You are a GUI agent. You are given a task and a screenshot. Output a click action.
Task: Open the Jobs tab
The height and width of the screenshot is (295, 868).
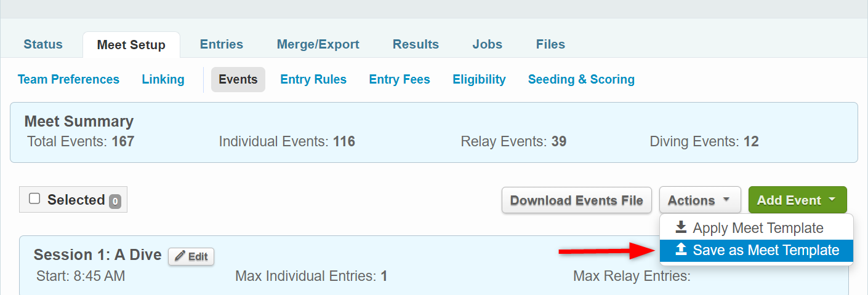click(488, 44)
